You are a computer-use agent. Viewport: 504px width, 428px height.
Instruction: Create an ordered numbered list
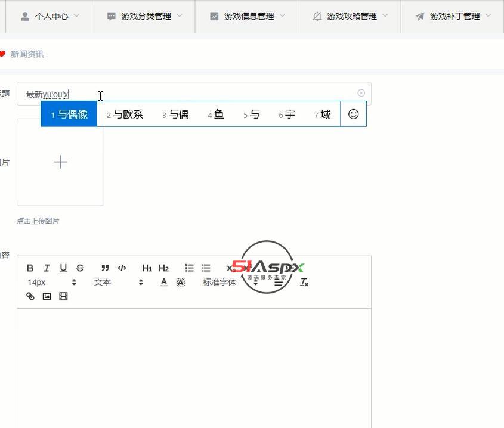pyautogui.click(x=189, y=268)
